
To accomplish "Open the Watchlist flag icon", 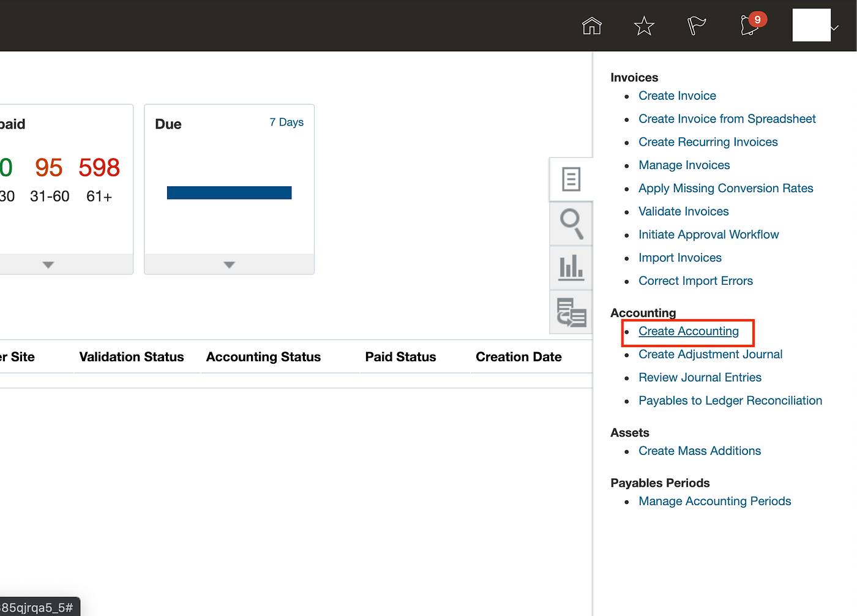I will coord(697,26).
